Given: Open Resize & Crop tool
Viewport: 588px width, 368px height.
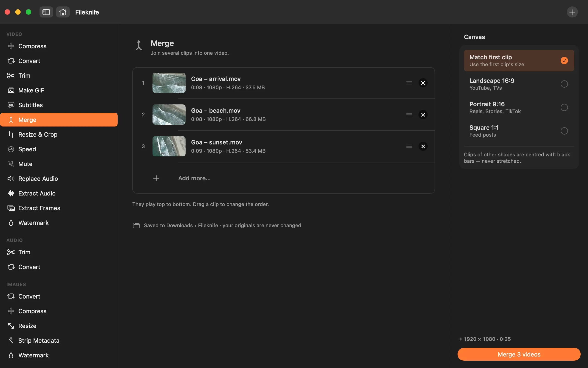Looking at the screenshot, I should click(x=59, y=134).
